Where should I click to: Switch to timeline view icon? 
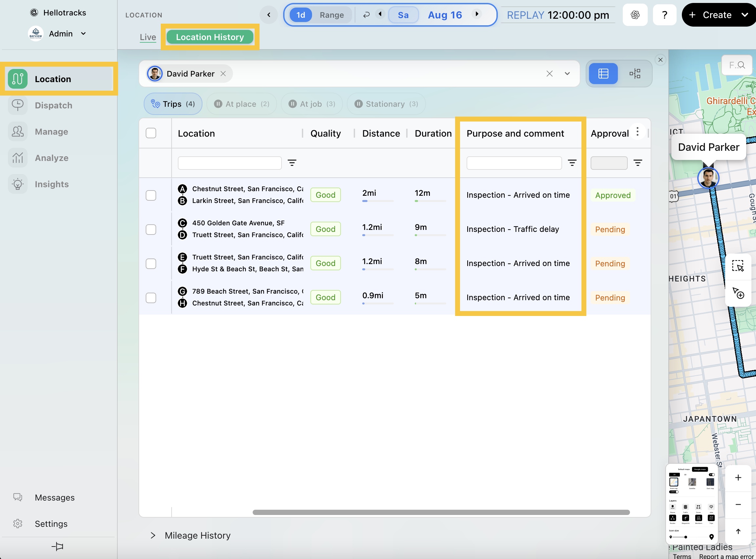(635, 74)
